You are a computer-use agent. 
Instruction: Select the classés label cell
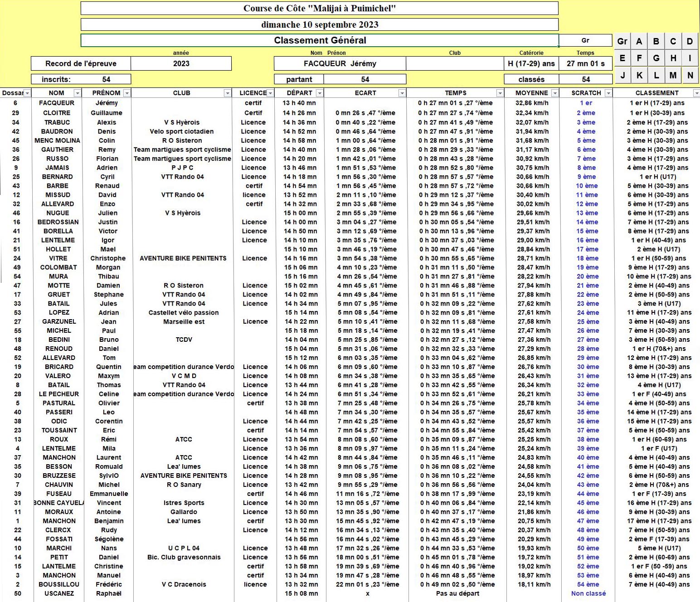[x=531, y=79]
